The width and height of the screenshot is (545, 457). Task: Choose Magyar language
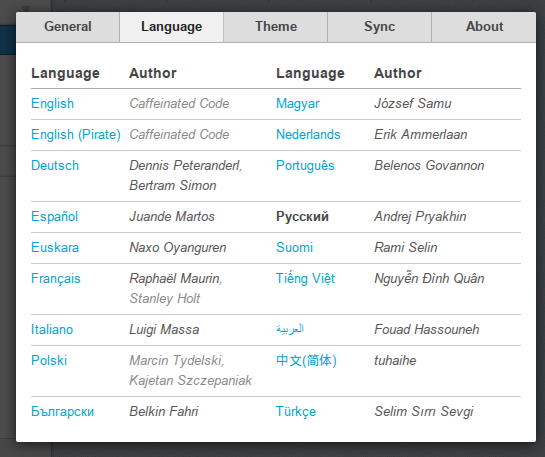click(298, 104)
